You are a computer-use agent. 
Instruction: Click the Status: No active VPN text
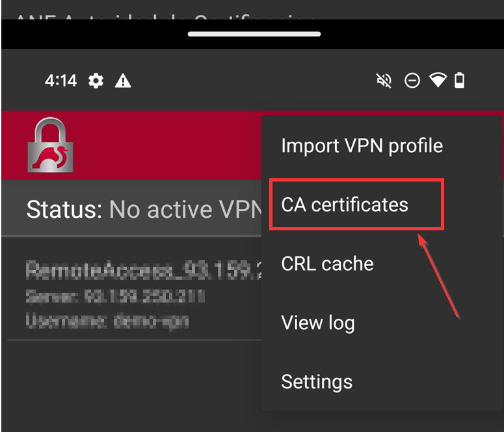click(143, 209)
